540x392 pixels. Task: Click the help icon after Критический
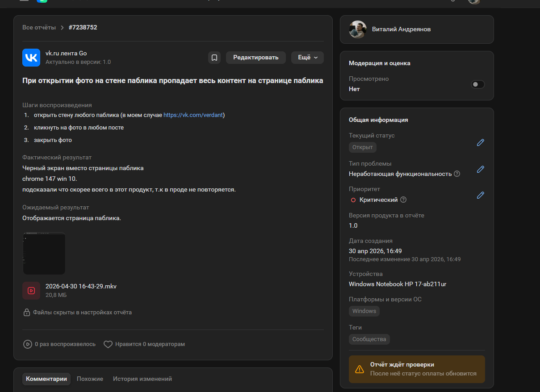pos(403,200)
